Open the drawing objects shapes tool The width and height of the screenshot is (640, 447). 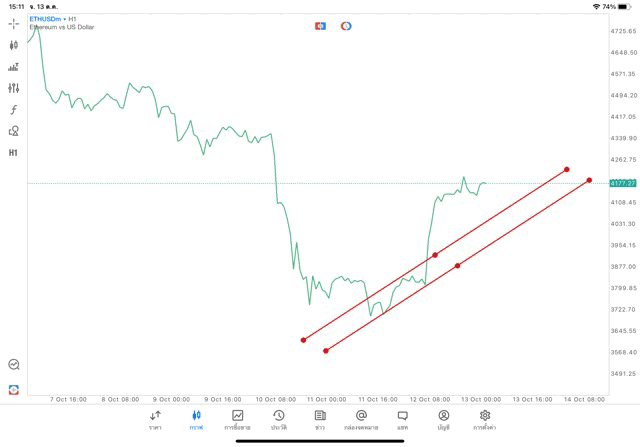[x=14, y=131]
